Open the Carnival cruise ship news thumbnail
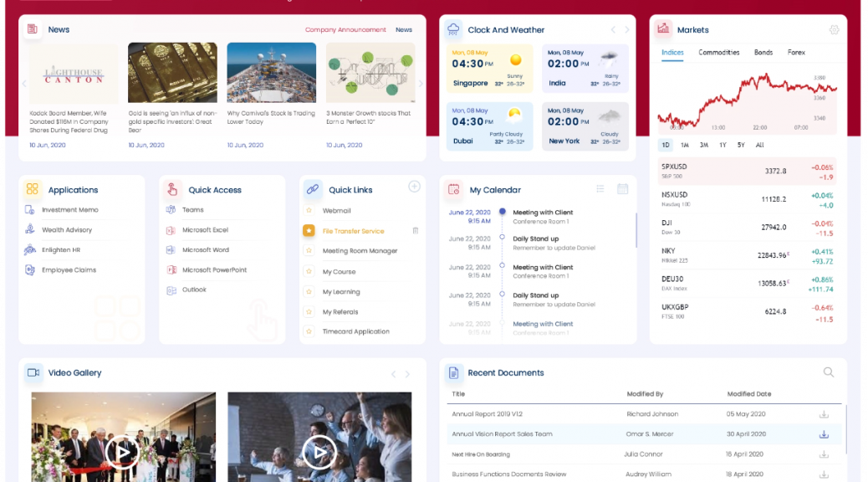 [x=271, y=73]
